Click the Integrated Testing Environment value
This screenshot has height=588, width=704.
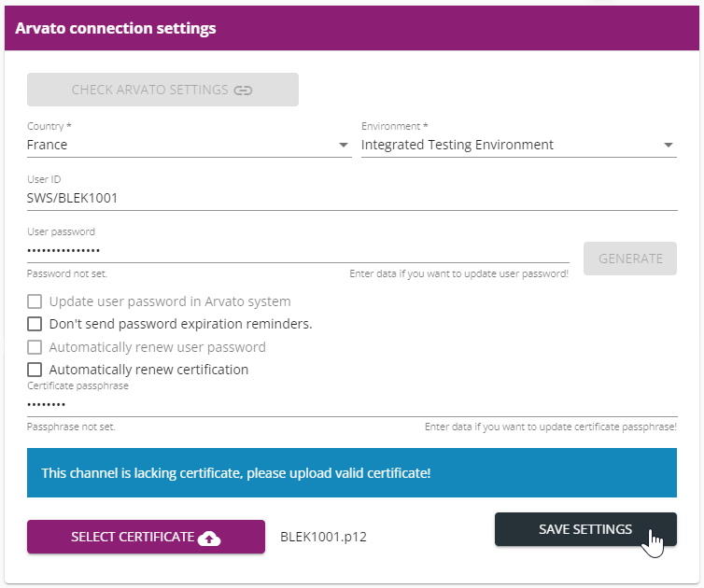pyautogui.click(x=458, y=145)
